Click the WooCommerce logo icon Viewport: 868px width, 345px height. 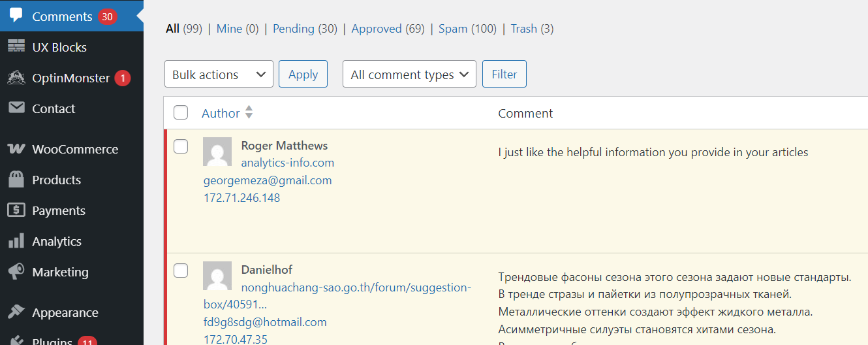16,149
